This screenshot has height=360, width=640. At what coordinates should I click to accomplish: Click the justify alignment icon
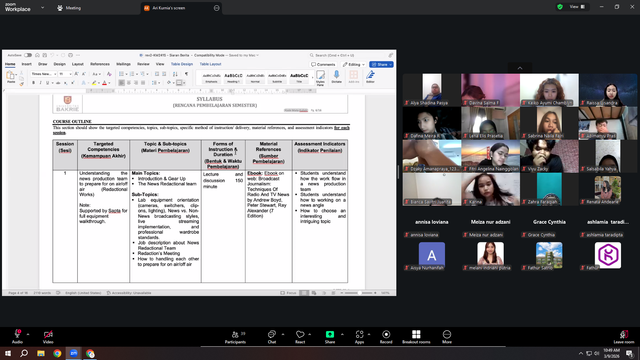pyautogui.click(x=142, y=83)
